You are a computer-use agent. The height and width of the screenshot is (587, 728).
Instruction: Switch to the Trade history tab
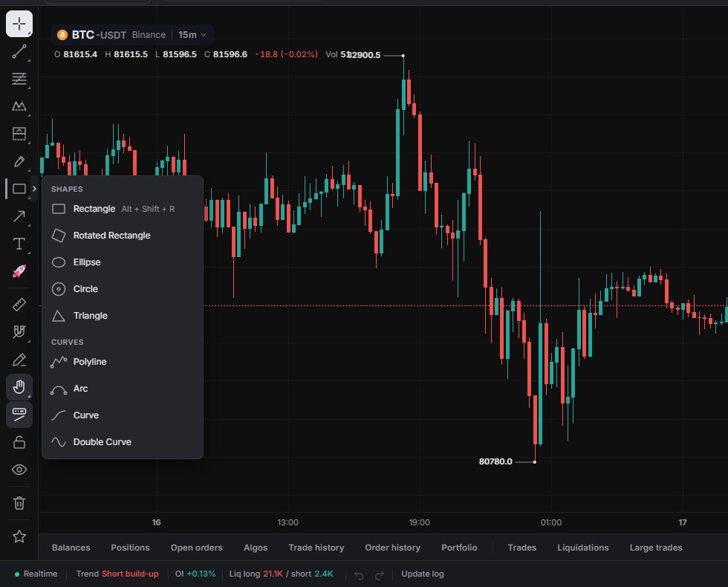pyautogui.click(x=316, y=548)
